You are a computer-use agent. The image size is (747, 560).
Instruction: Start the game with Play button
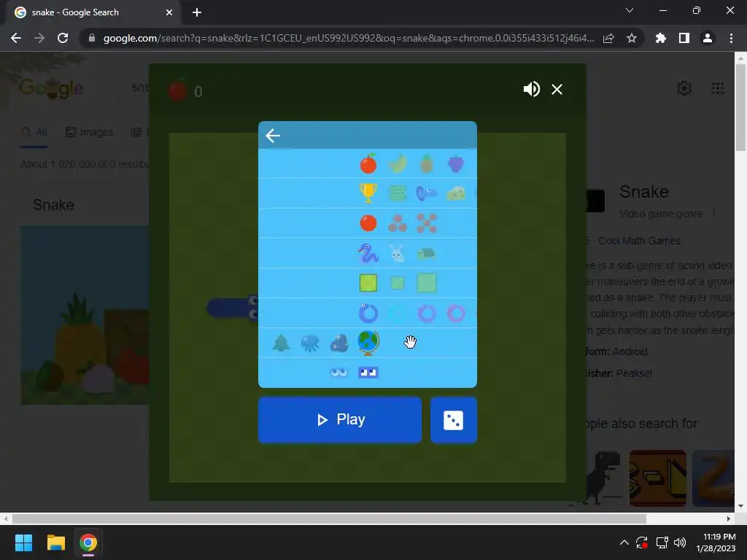click(x=340, y=419)
